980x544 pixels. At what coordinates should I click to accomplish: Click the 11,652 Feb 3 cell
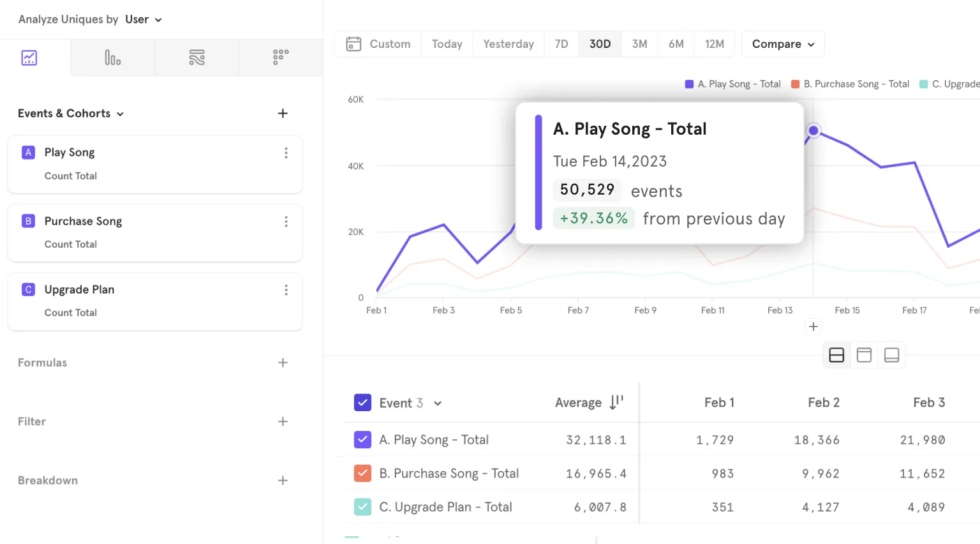pyautogui.click(x=923, y=474)
